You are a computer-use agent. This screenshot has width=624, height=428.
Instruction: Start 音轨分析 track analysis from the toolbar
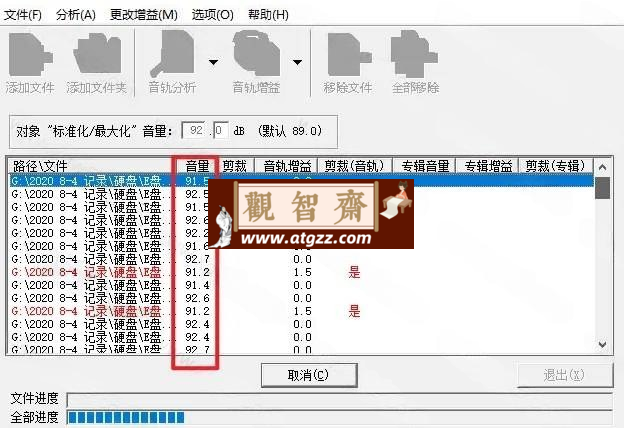click(172, 63)
